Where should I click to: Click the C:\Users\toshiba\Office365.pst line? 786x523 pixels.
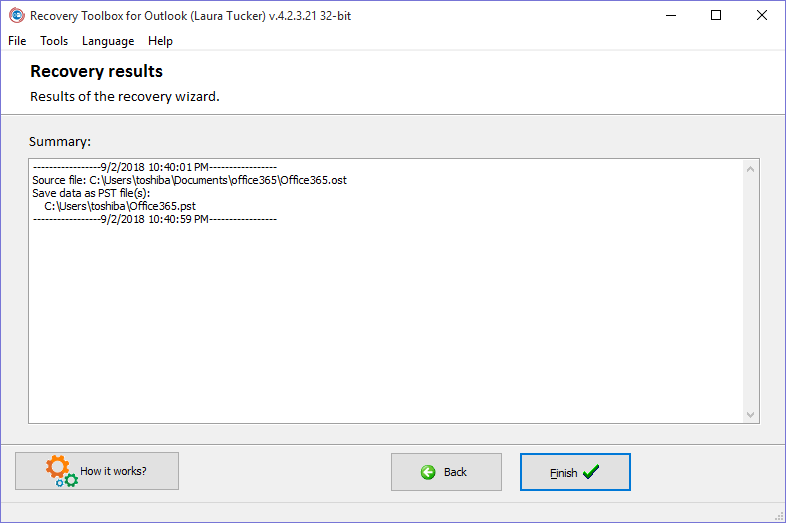[x=120, y=206]
